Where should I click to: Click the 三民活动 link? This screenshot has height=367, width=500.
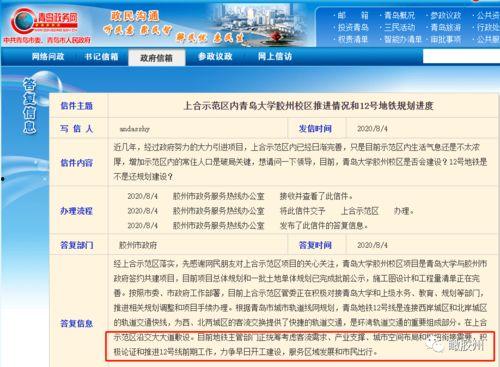[x=399, y=27]
